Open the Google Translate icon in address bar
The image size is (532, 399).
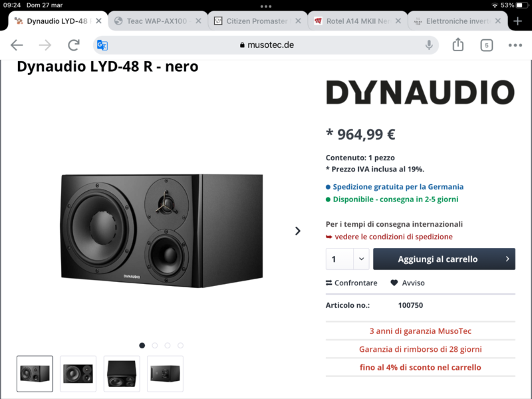102,45
